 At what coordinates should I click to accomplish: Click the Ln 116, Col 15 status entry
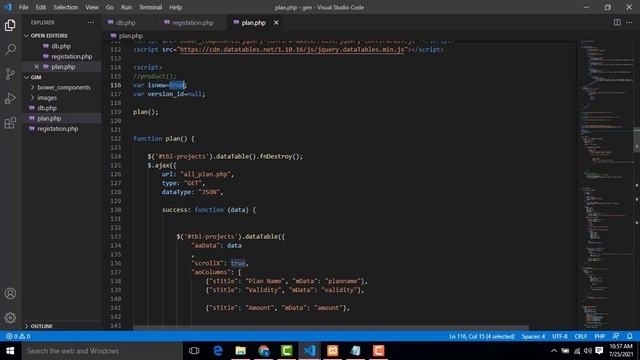point(482,336)
